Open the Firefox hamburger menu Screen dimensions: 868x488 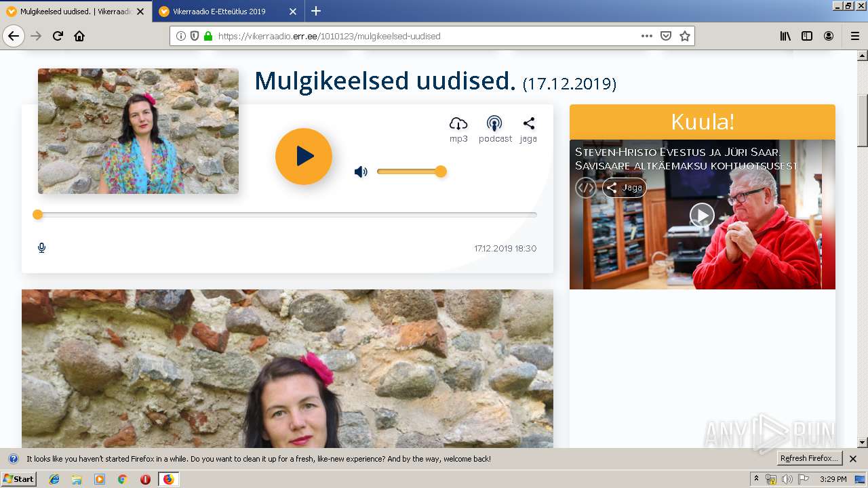(x=854, y=37)
